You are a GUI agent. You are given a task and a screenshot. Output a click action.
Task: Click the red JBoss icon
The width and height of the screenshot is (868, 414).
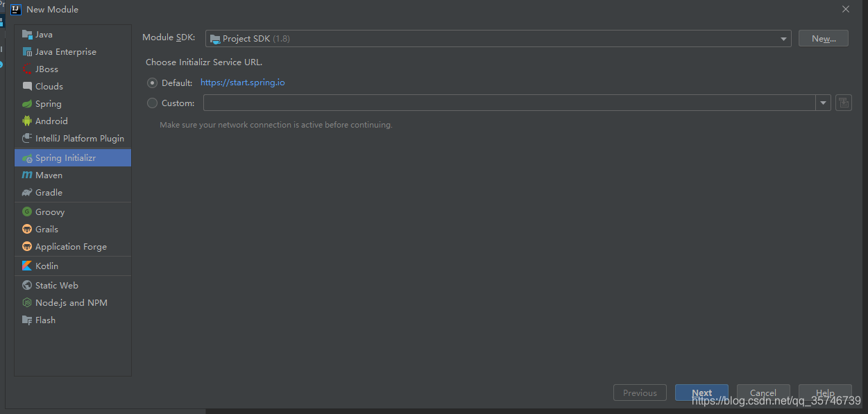27,69
